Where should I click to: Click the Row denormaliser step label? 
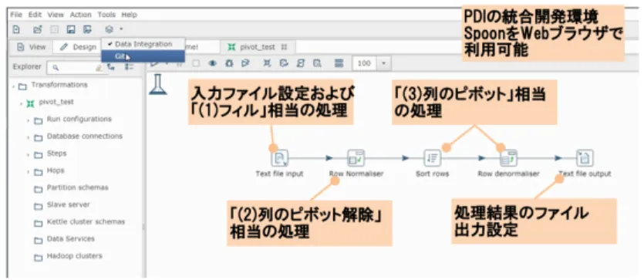point(508,174)
